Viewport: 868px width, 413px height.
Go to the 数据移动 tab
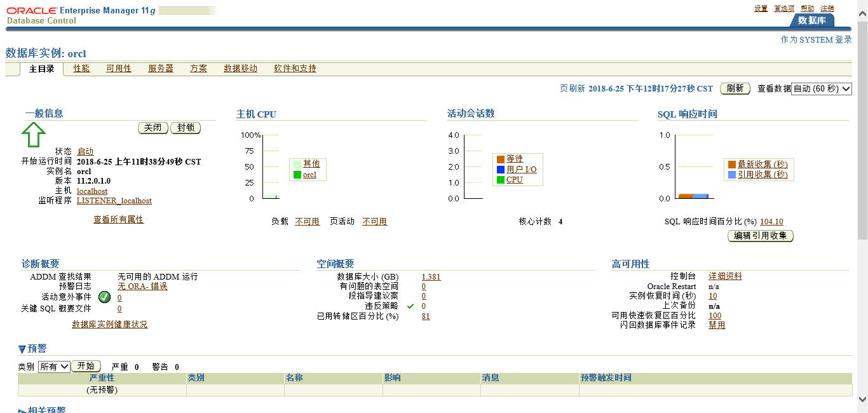240,69
